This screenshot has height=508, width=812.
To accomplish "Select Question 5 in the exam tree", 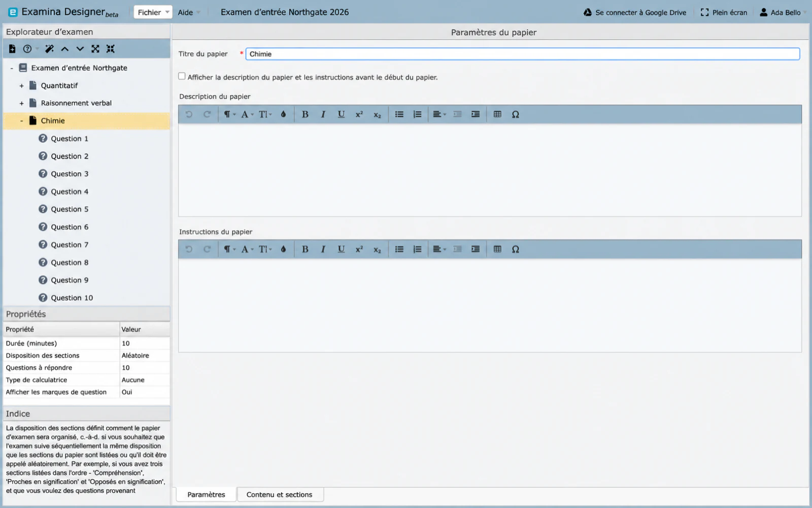I will pos(70,209).
